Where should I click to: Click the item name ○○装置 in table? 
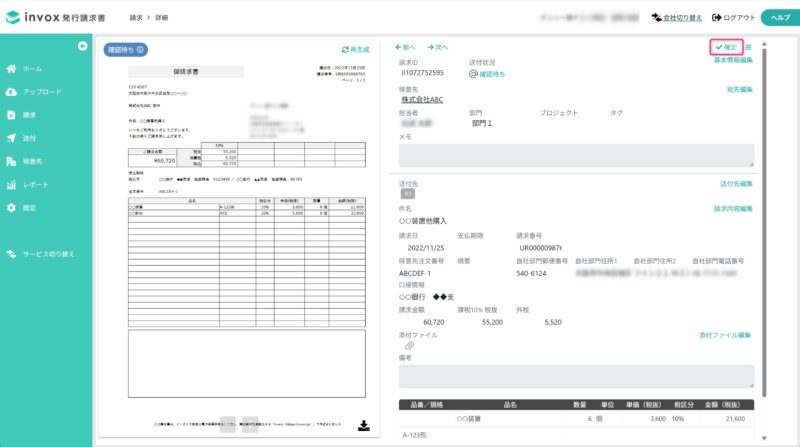pyautogui.click(x=468, y=418)
